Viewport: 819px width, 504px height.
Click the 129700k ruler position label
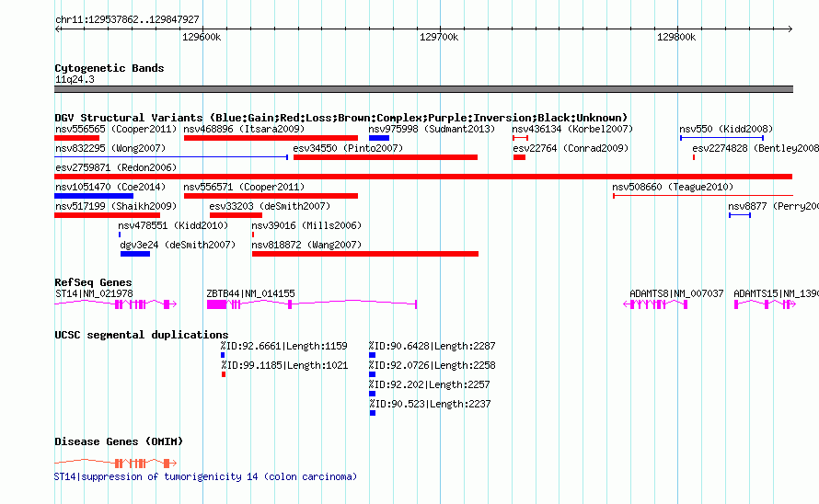(x=439, y=37)
